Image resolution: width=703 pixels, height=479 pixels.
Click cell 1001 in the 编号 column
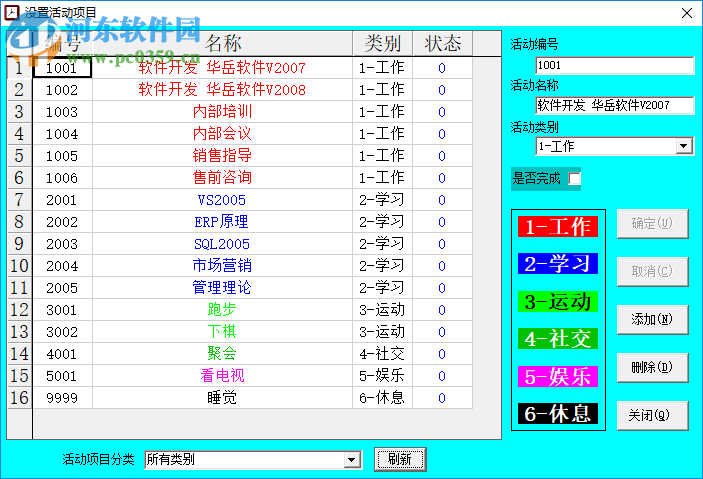62,68
